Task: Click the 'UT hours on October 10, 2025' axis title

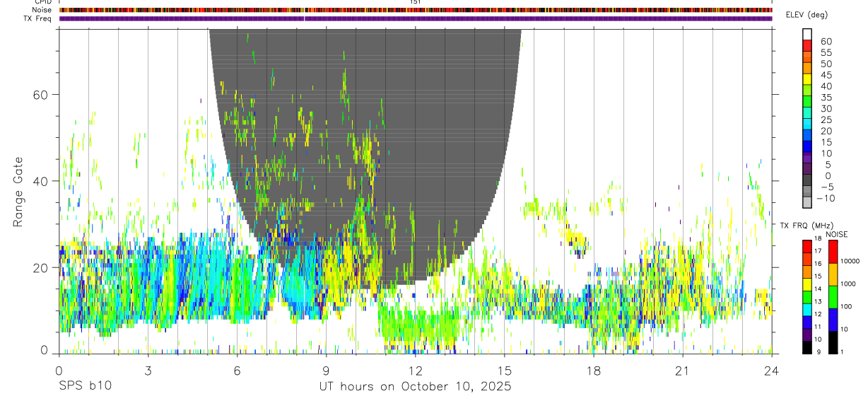Action: 415,386
